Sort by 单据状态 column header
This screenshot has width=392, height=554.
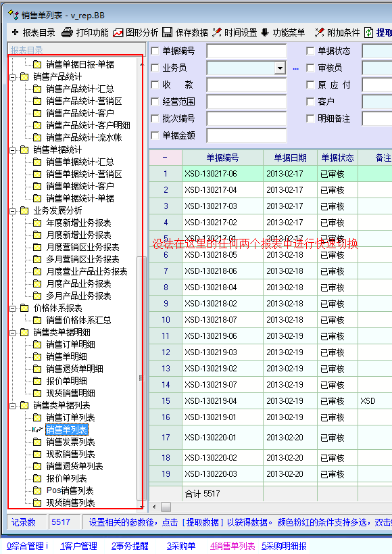click(x=337, y=158)
